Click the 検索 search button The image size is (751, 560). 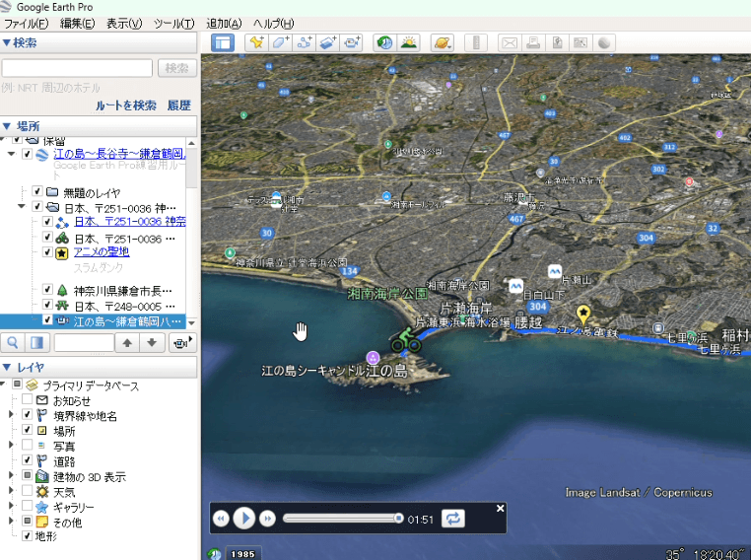click(x=176, y=68)
